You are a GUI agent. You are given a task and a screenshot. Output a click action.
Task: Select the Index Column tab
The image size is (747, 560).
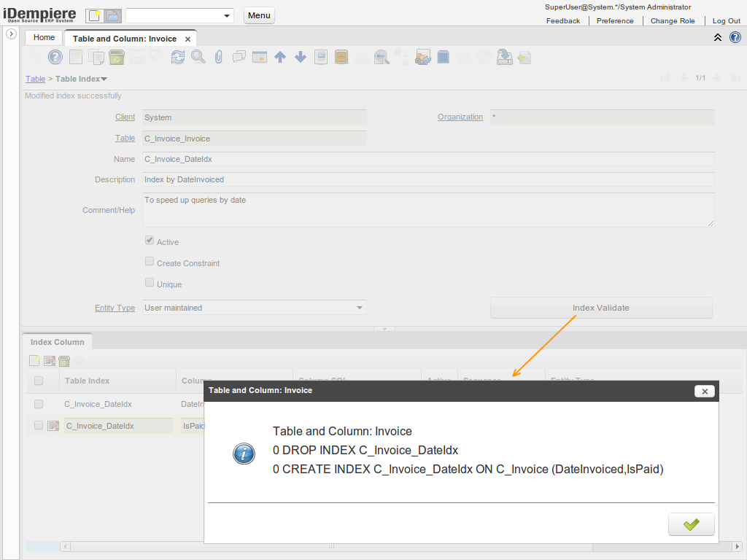(x=57, y=342)
